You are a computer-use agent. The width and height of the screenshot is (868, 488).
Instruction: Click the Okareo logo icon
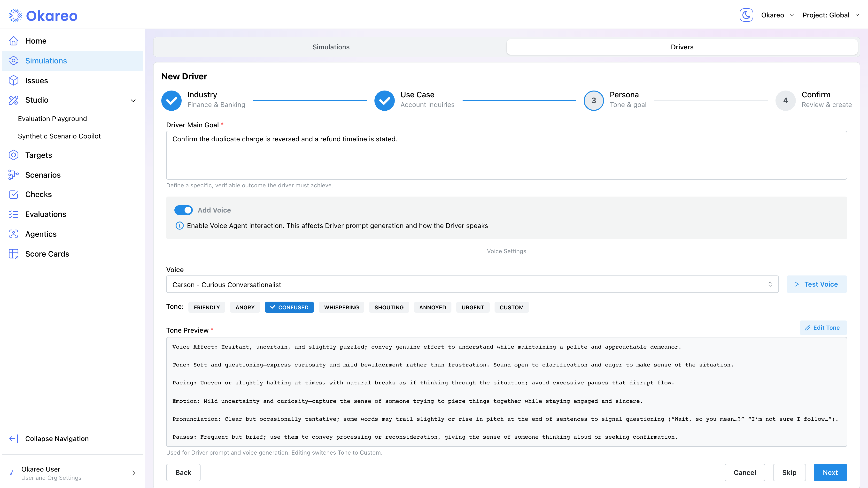15,15
